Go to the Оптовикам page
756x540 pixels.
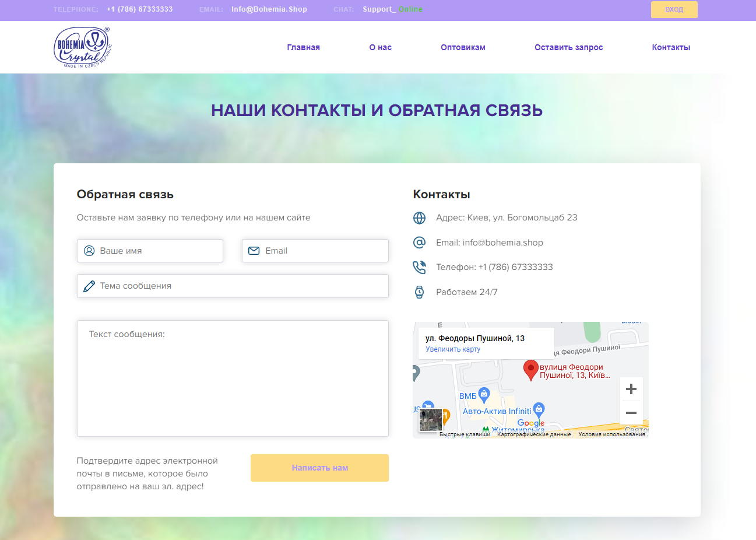click(x=463, y=47)
